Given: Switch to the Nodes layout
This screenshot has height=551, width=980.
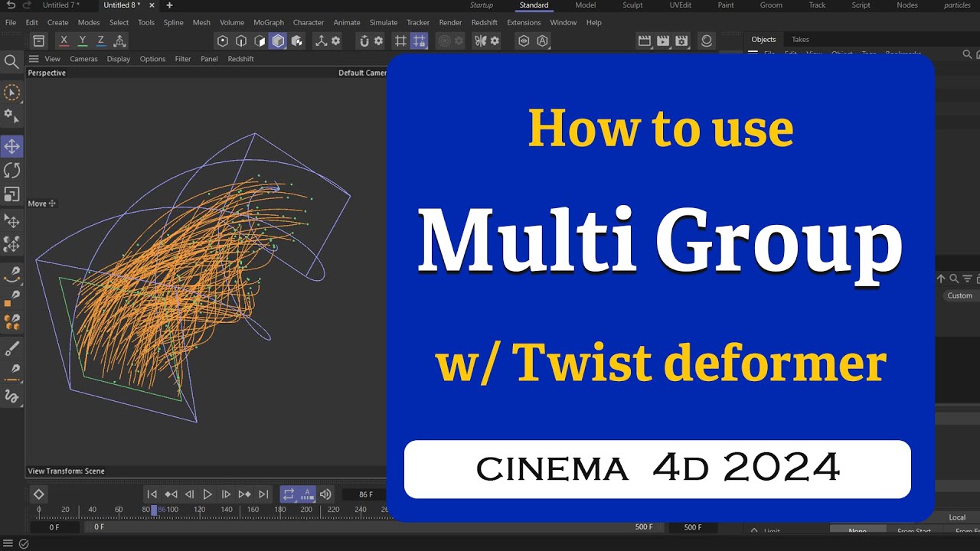Looking at the screenshot, I should [x=907, y=5].
